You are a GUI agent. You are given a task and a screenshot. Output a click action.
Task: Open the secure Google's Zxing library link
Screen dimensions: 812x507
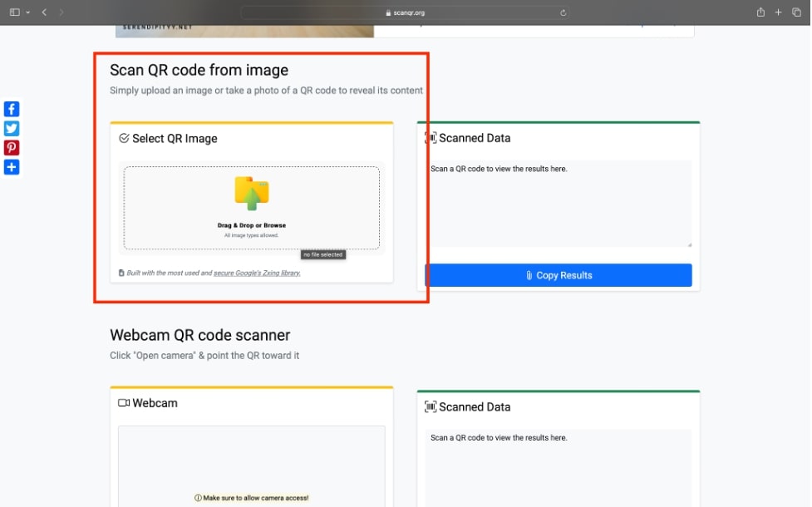click(x=257, y=273)
